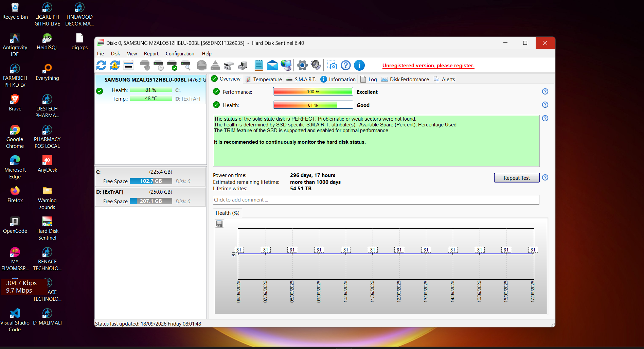The height and width of the screenshot is (349, 644).
Task: Click the email envelope icon in toolbar
Action: coord(272,65)
